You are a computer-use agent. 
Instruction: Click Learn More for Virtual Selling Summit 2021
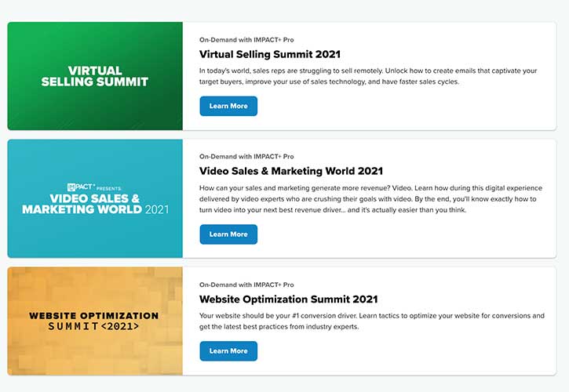[x=228, y=106]
